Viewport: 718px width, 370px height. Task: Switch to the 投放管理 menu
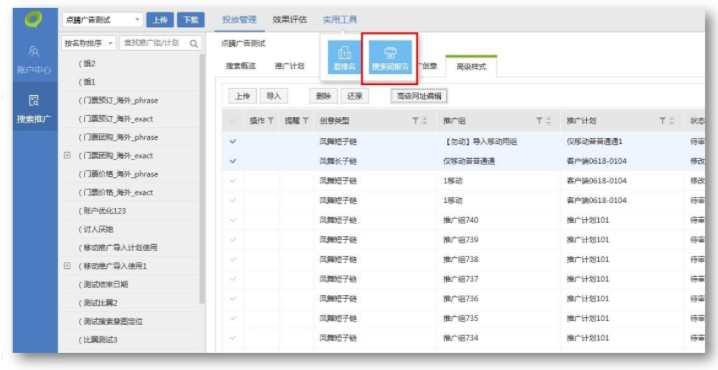[x=239, y=20]
